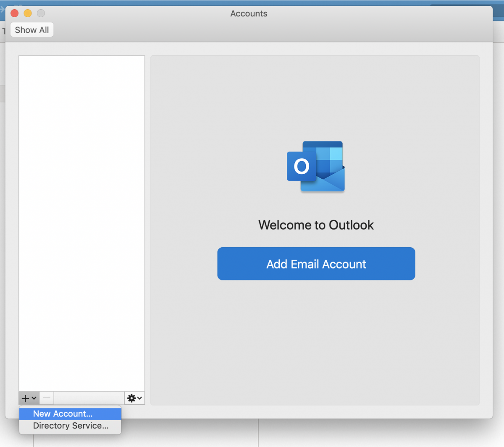Click the empty accounts list pane
This screenshot has width=504, height=447.
point(82,223)
